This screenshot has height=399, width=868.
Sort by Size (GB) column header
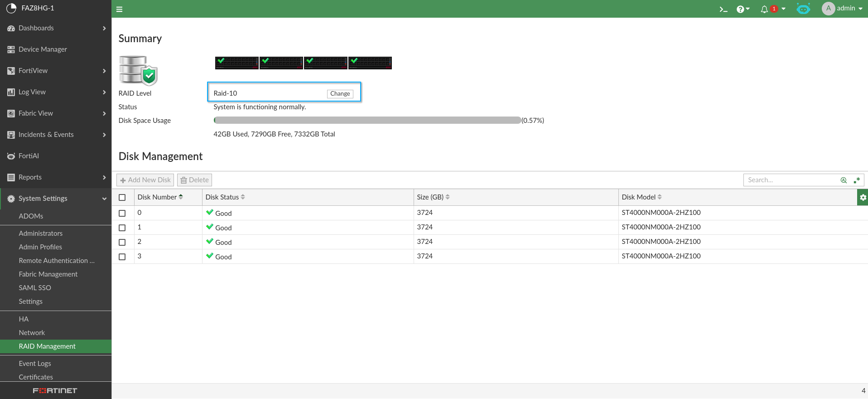point(434,197)
